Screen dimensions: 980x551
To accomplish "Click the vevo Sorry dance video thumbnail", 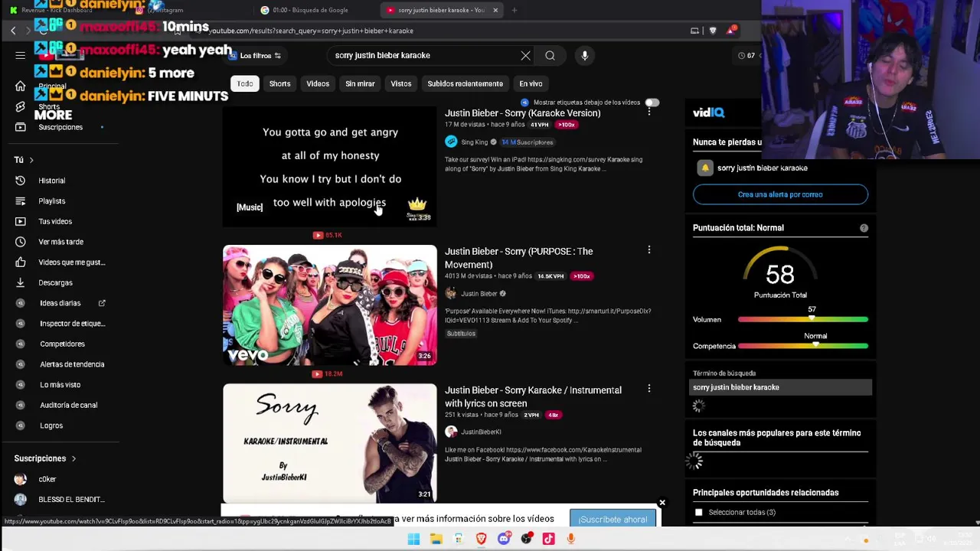I will [330, 305].
